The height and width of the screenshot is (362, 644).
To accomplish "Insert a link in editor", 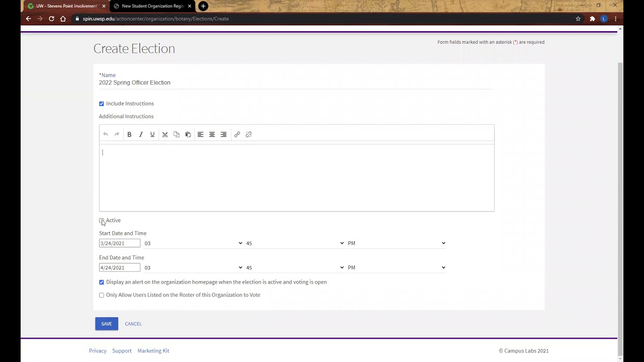I will coord(237,134).
